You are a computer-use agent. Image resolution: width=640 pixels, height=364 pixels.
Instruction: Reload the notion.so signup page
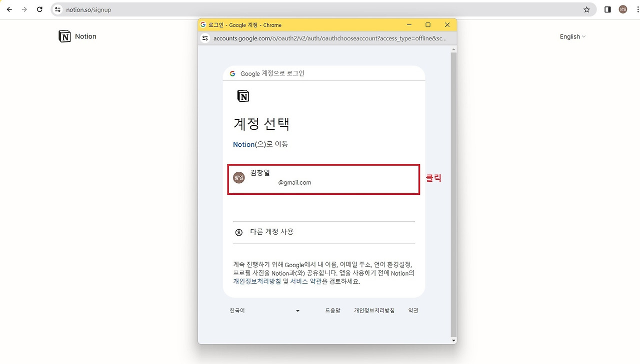[x=39, y=9]
